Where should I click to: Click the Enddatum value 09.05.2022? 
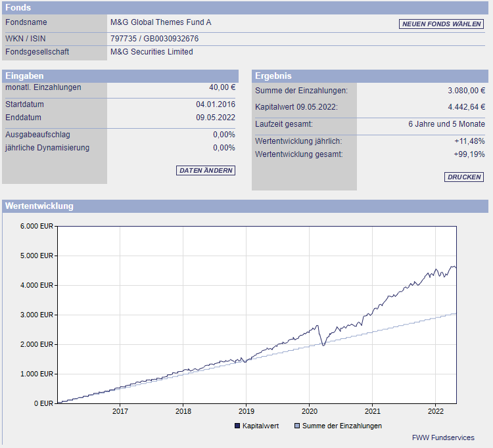(215, 118)
